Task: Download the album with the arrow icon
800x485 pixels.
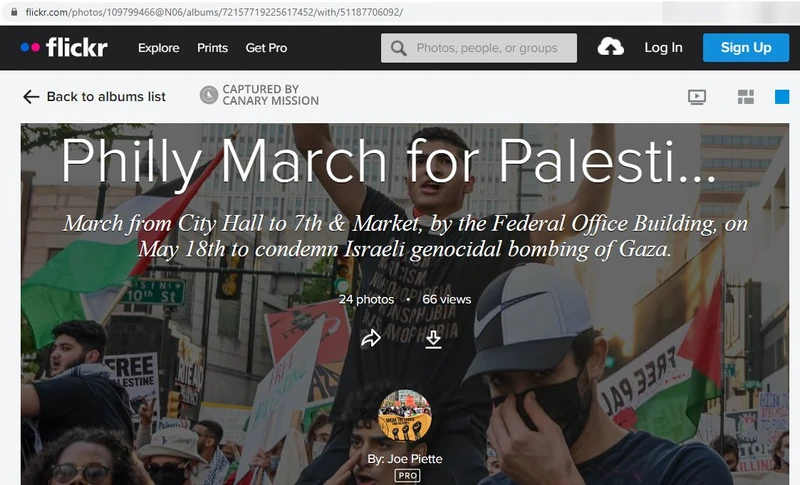Action: pos(433,339)
